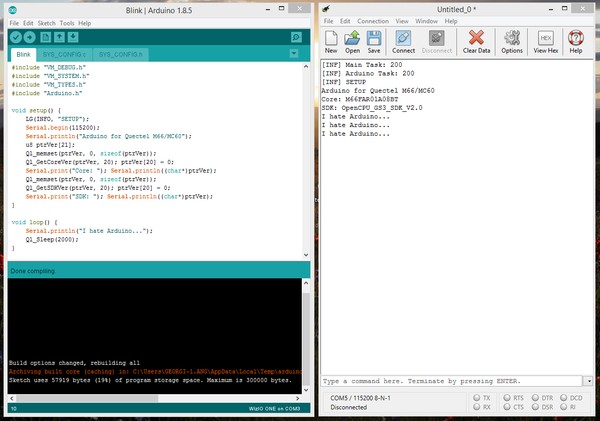600x421 pixels.
Task: Click the console horizontal scroll-right arrow
Action: [297, 398]
